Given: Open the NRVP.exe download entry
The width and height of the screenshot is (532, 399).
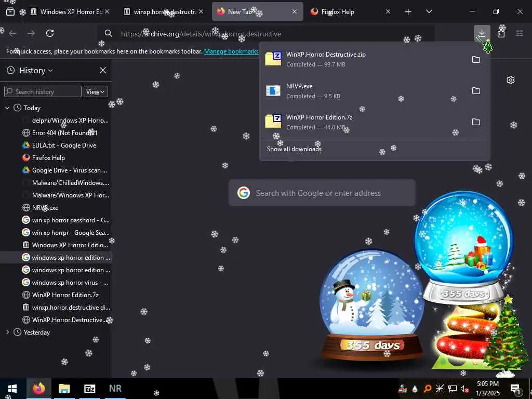Looking at the screenshot, I should click(x=365, y=91).
